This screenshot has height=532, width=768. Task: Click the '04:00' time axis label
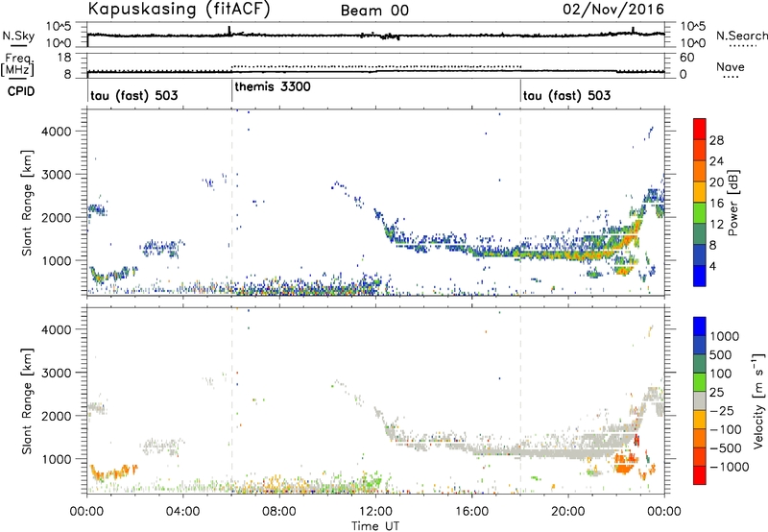pos(183,512)
